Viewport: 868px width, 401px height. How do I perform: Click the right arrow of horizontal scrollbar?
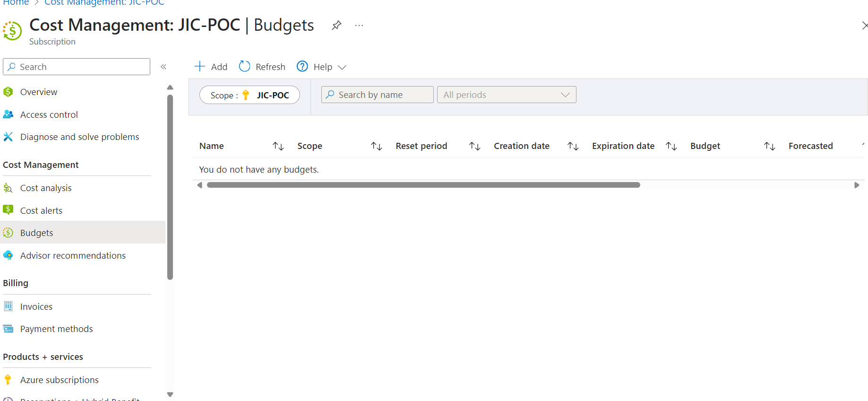857,185
